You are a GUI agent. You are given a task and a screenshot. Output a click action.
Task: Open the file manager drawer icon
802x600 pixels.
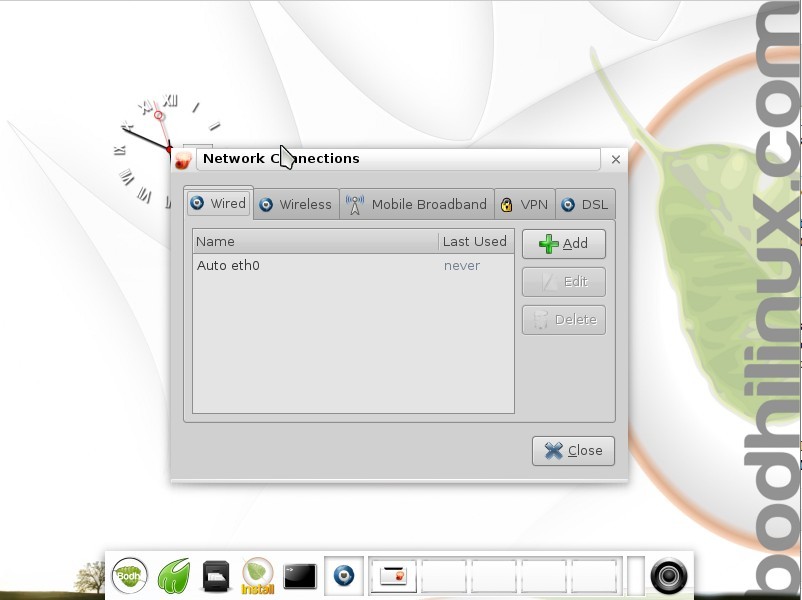pyautogui.click(x=215, y=576)
